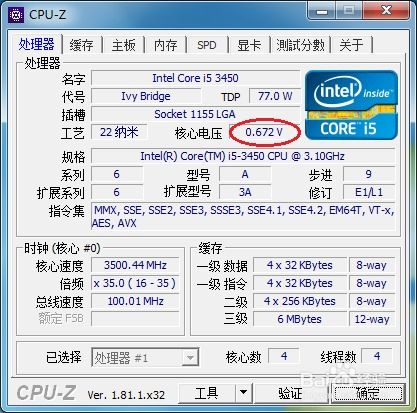This screenshot has width=417, height=413.
Task: Show the 关于 tab
Action: 351,45
